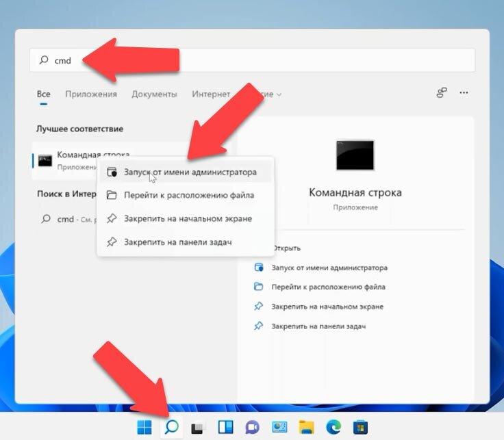Click the magnifier icon next to cmd web result
Image resolution: width=504 pixels, height=440 pixels.
(46, 219)
